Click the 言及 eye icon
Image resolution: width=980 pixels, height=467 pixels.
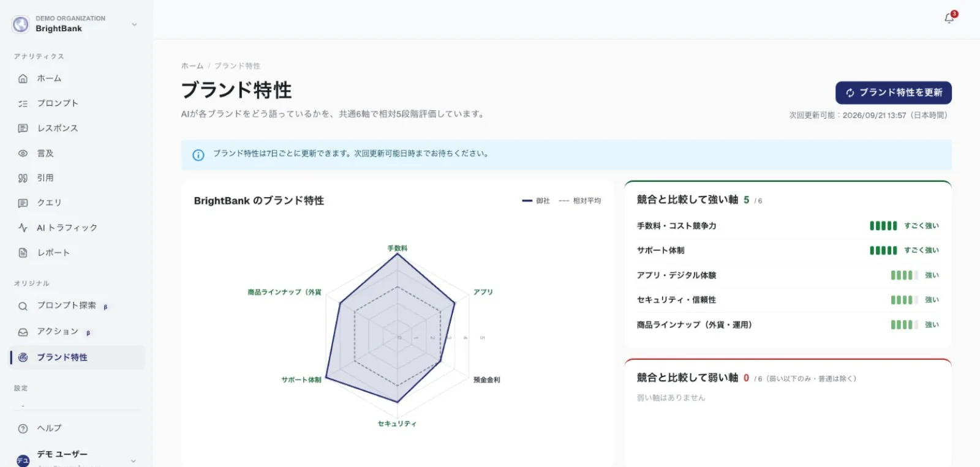pyautogui.click(x=23, y=153)
